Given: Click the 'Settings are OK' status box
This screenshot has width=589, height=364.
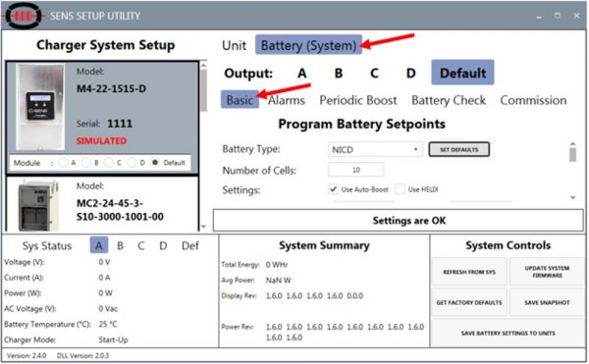Looking at the screenshot, I should tap(398, 221).
